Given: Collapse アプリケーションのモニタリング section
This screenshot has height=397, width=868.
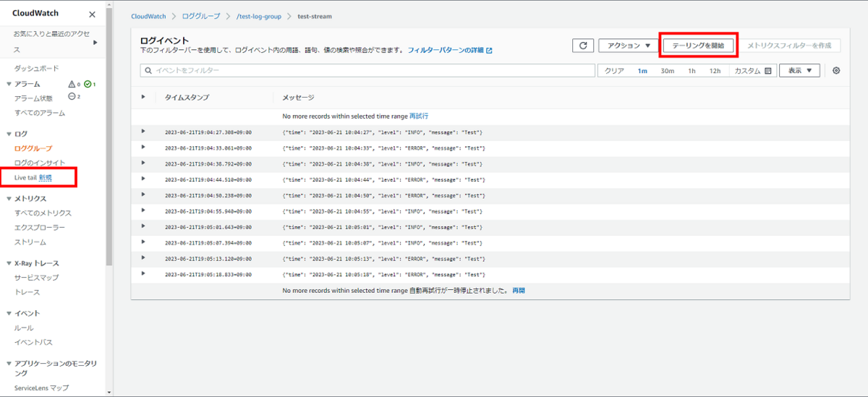Looking at the screenshot, I should click(8, 364).
